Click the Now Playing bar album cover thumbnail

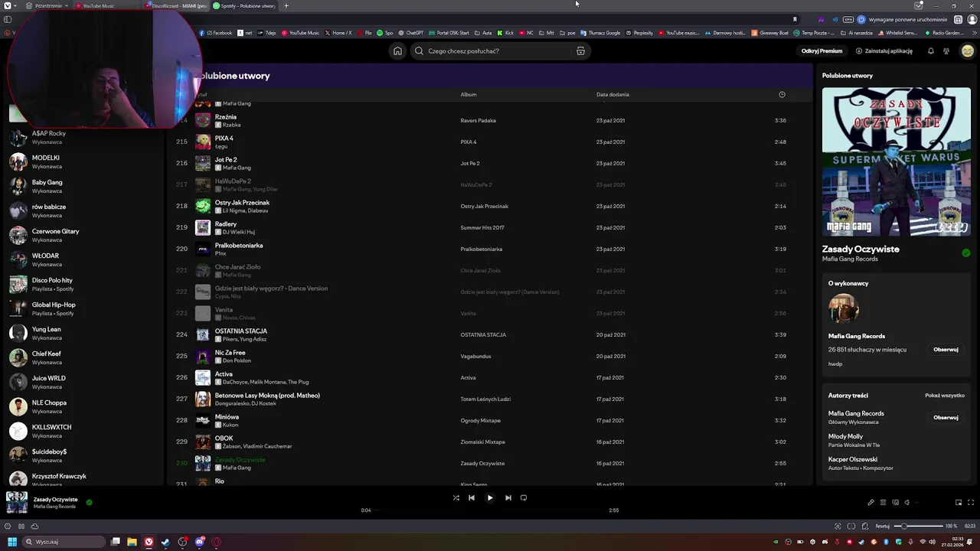click(x=17, y=502)
